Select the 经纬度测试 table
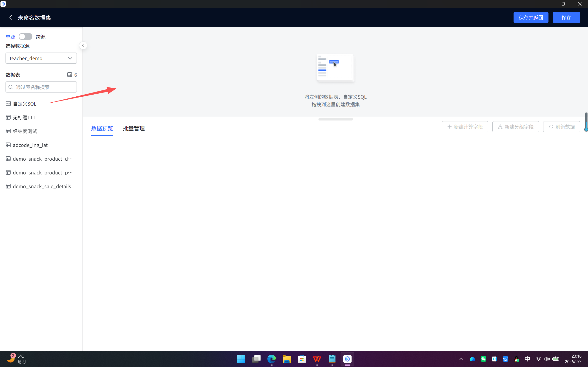The image size is (588, 367). coord(25,131)
